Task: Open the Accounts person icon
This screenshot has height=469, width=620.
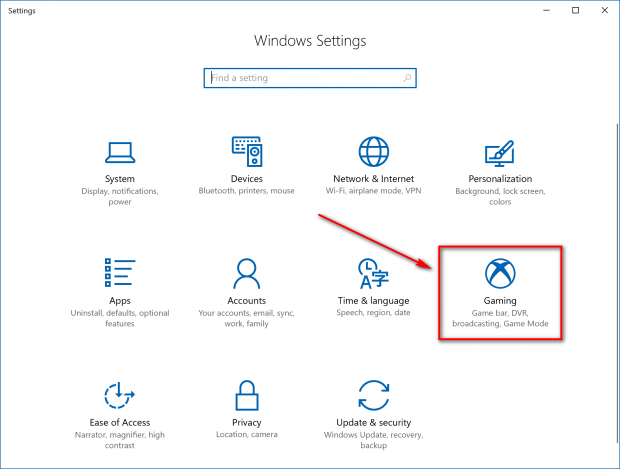Action: pos(247,273)
